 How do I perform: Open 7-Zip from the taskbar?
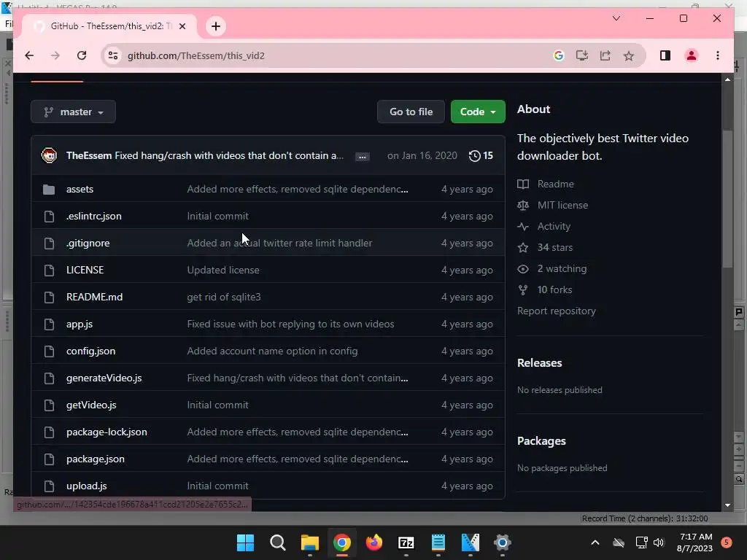coord(406,542)
